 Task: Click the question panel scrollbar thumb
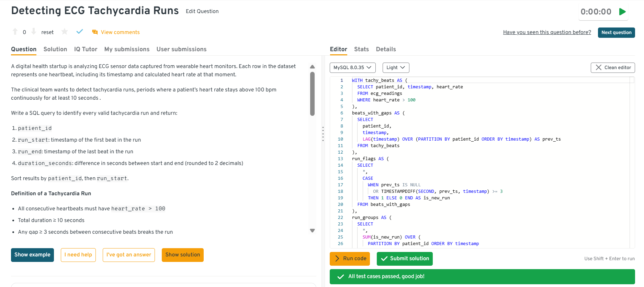(x=312, y=93)
